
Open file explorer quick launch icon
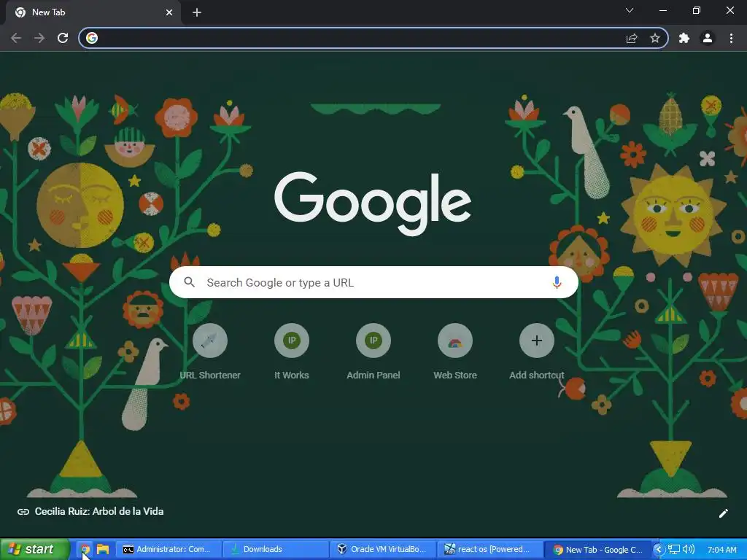tap(102, 549)
